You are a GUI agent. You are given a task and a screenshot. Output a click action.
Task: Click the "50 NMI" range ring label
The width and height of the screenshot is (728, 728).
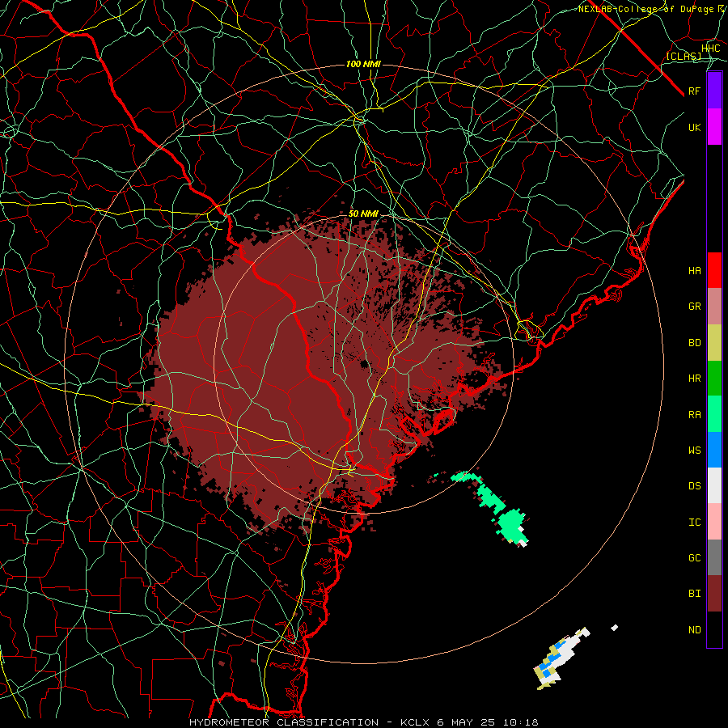coord(363,214)
